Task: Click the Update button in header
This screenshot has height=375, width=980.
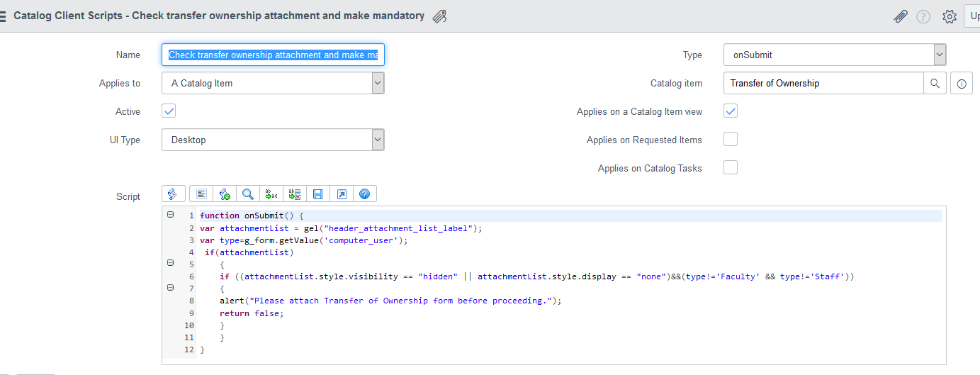Action: click(973, 16)
